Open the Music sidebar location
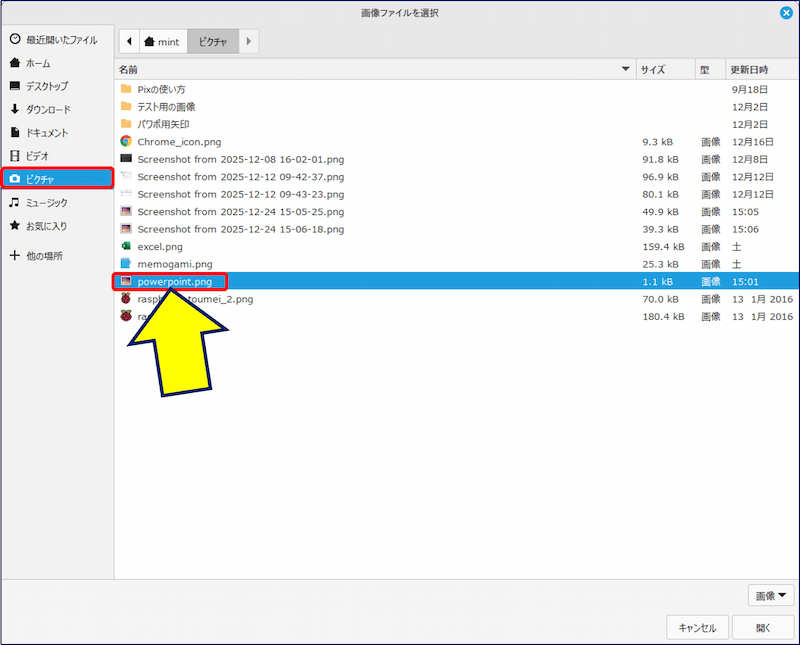The image size is (800, 645). 46,203
